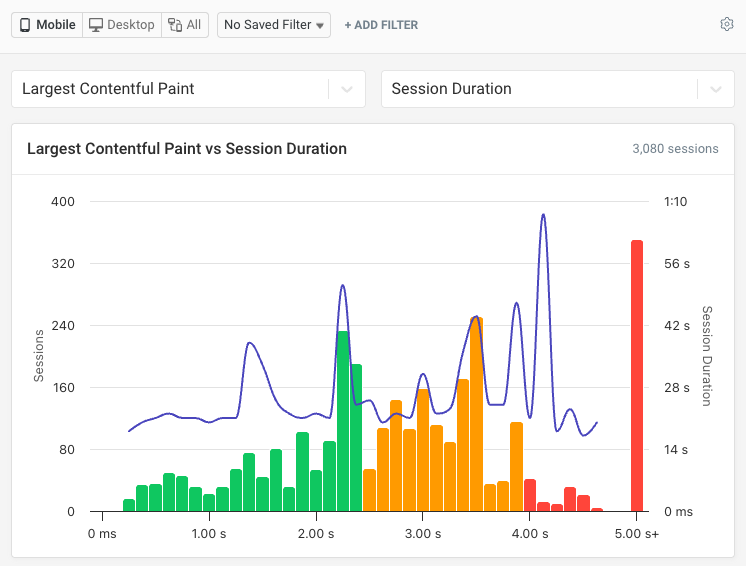The image size is (746, 566).
Task: Click the all-devices icon
Action: [175, 25]
